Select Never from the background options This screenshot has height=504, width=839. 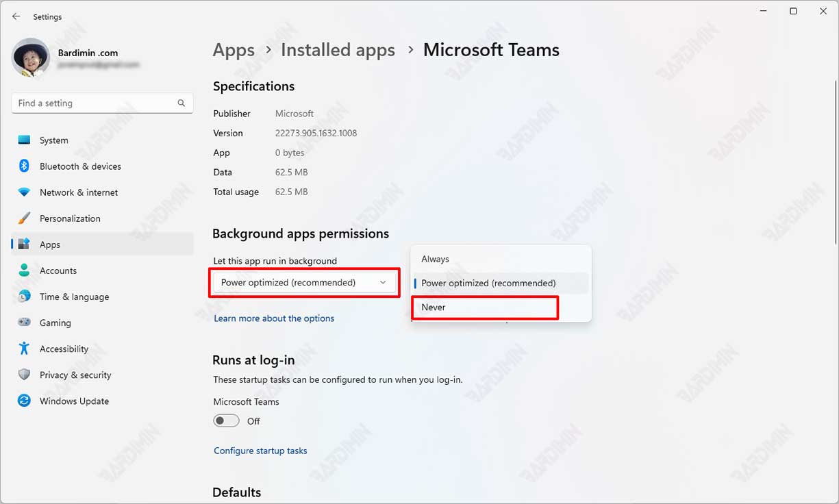[x=434, y=307]
